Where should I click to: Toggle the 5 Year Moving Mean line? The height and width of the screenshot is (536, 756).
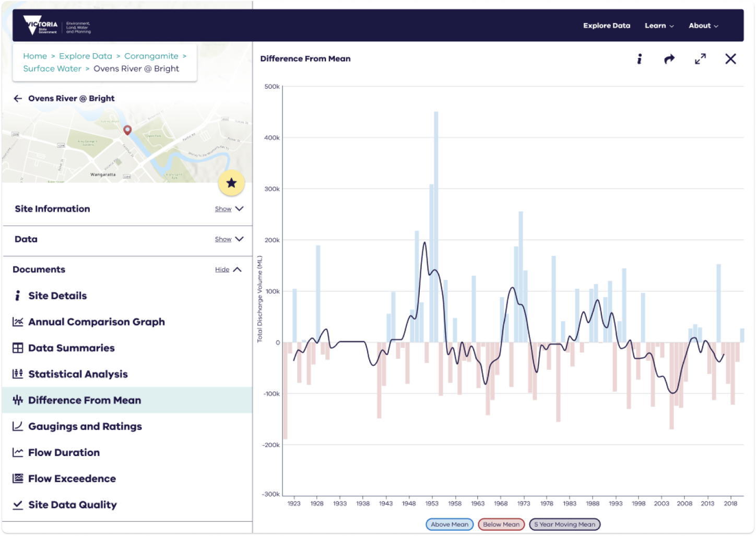point(564,525)
